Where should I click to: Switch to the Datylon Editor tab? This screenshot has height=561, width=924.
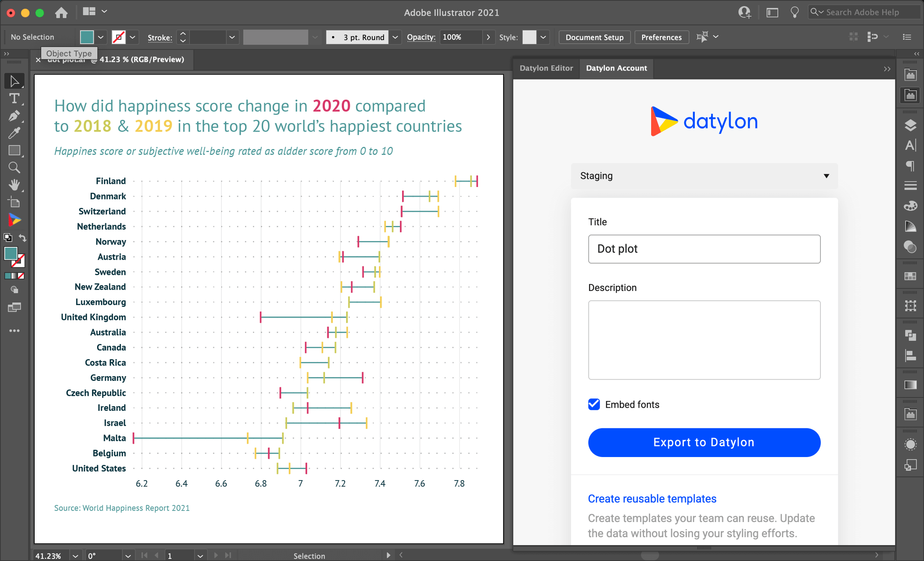(x=546, y=68)
